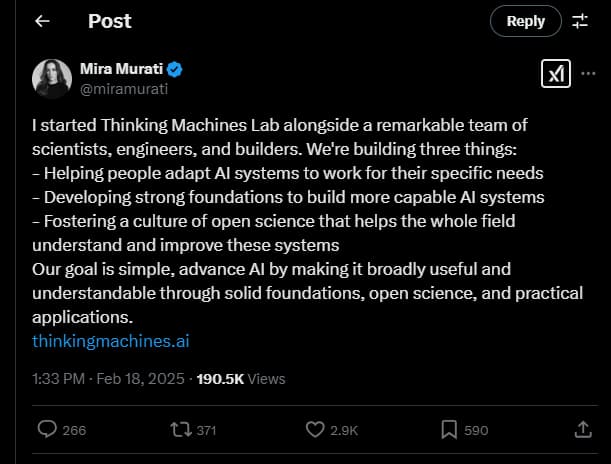View post analytics via 190.5K Views

(241, 379)
